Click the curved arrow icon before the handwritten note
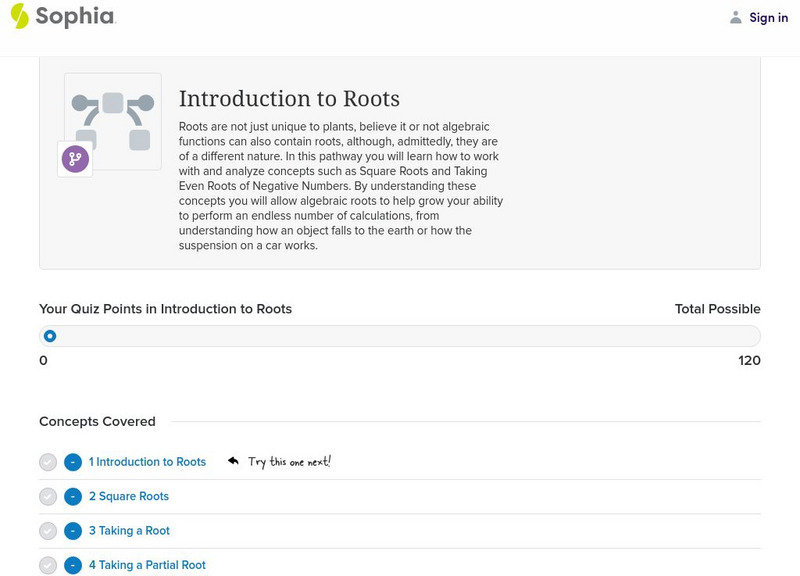Image resolution: width=800 pixels, height=576 pixels. tap(233, 461)
